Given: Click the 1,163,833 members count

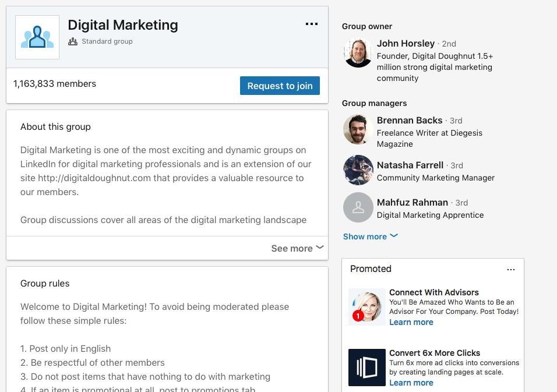Looking at the screenshot, I should pos(55,84).
